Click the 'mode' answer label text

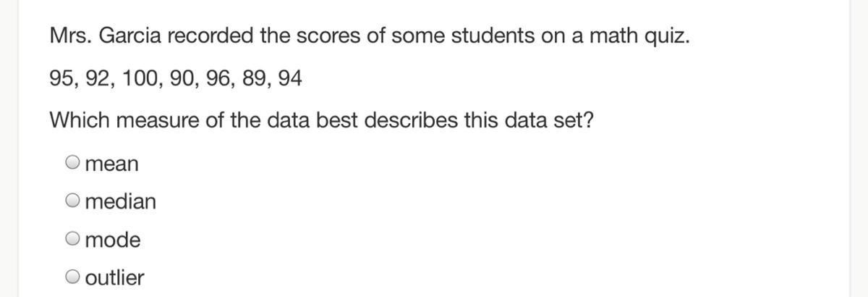113,240
